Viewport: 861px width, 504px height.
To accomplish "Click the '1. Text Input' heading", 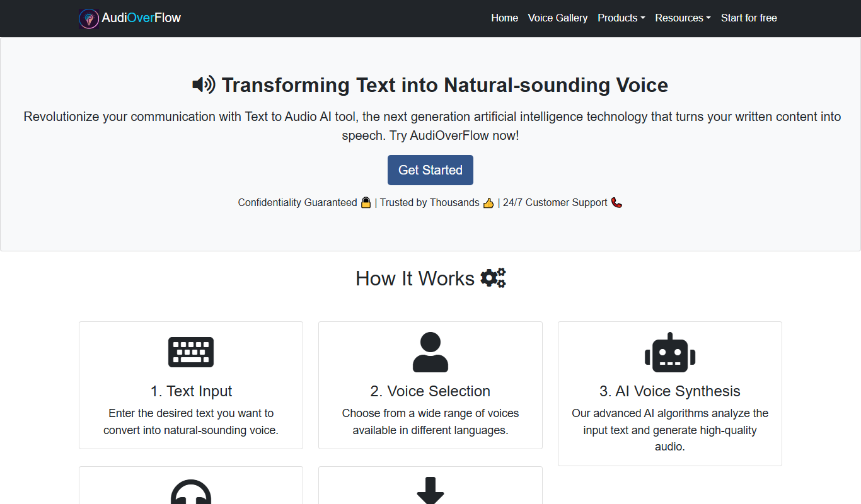I will click(x=191, y=391).
